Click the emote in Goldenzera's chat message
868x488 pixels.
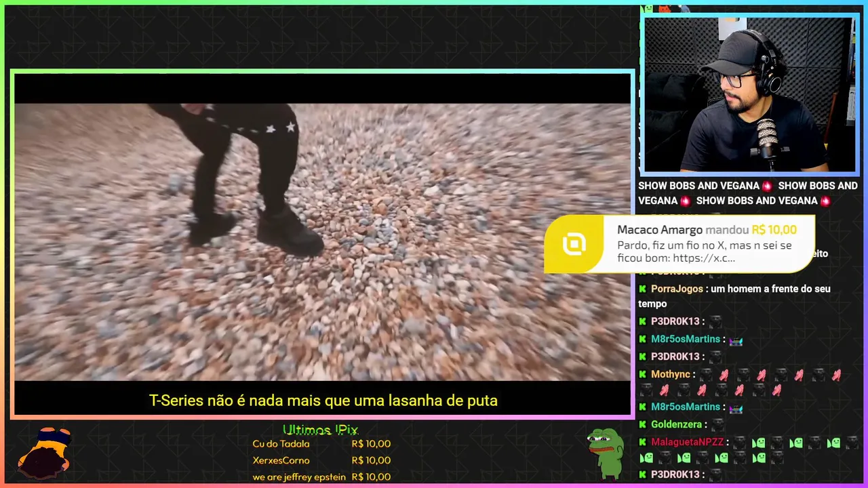(x=717, y=425)
